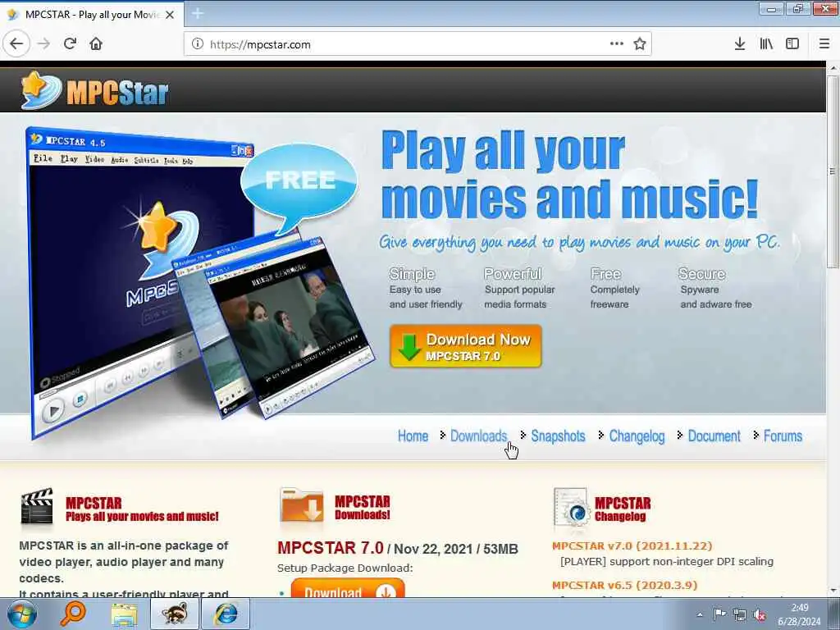Screen dimensions: 840x630
Task: Open MPCSTAR v6.5 (2020.3.9) changelog link
Action: (624, 585)
